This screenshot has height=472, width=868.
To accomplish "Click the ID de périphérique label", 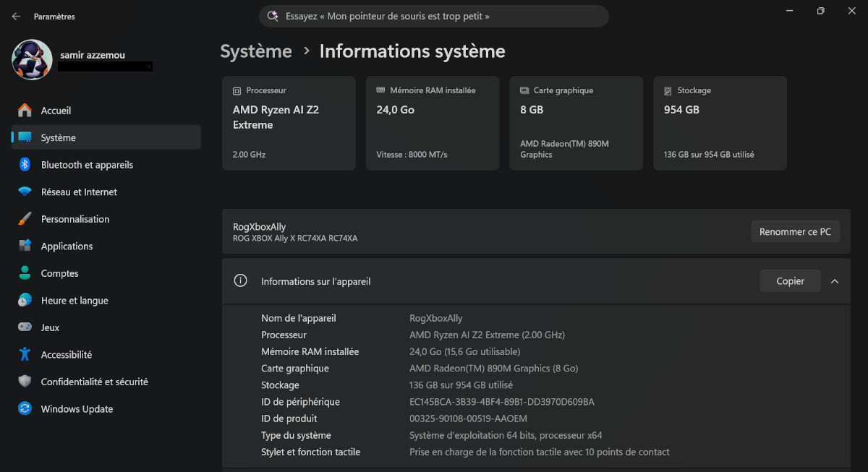I will (x=300, y=402).
